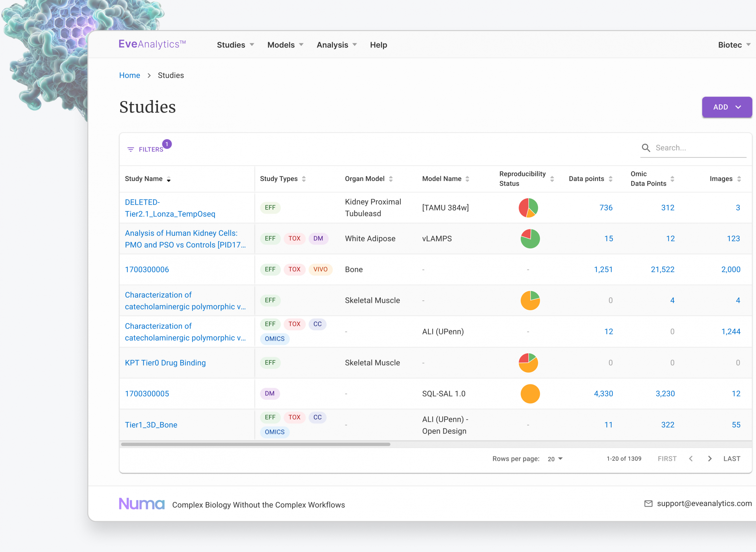Screen dimensions: 756x552
Task: Open the KPT Tier0 Drug Binding study
Action: pos(165,363)
